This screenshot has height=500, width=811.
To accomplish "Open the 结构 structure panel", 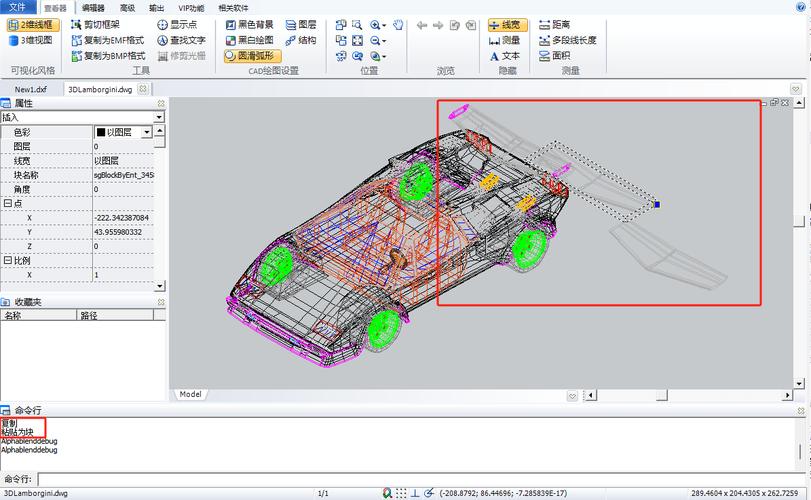I will [x=301, y=40].
